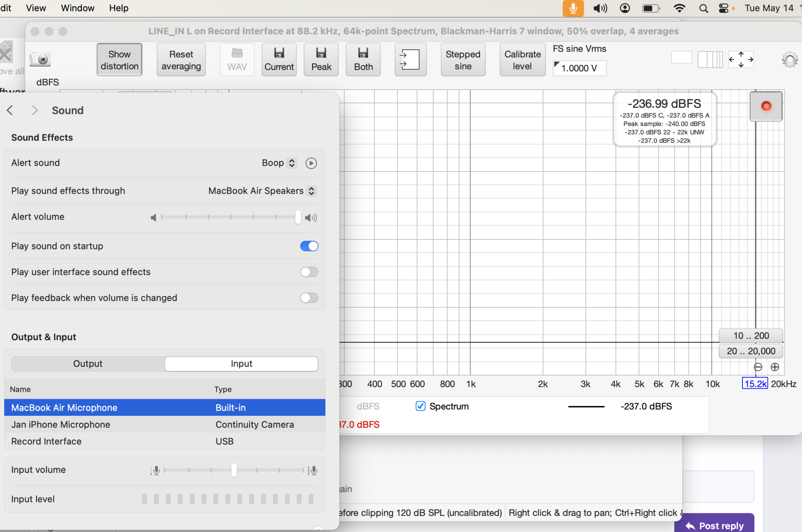Image resolution: width=802 pixels, height=532 pixels.
Task: Click the Type column header
Action: pyautogui.click(x=223, y=389)
